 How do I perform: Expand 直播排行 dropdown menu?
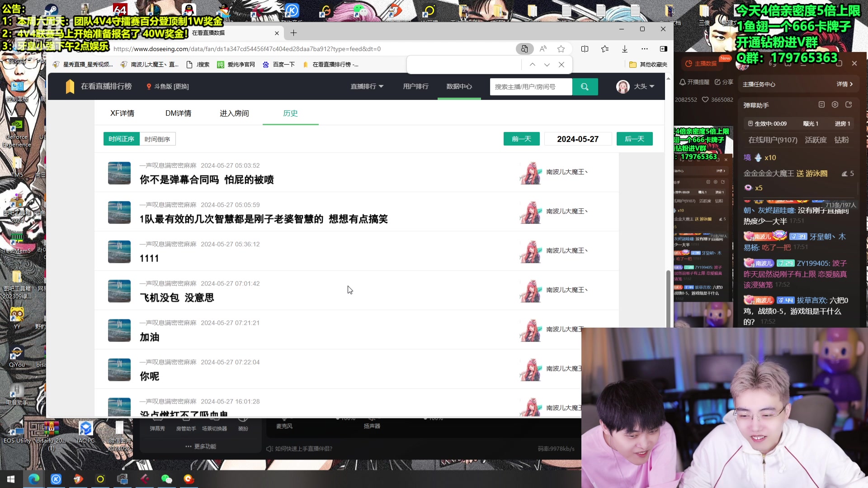click(367, 86)
